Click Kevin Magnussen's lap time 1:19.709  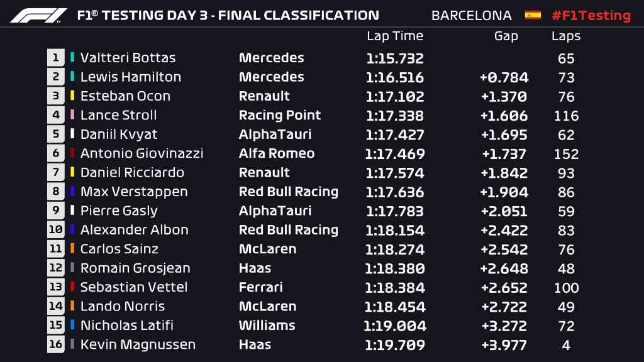(x=395, y=345)
